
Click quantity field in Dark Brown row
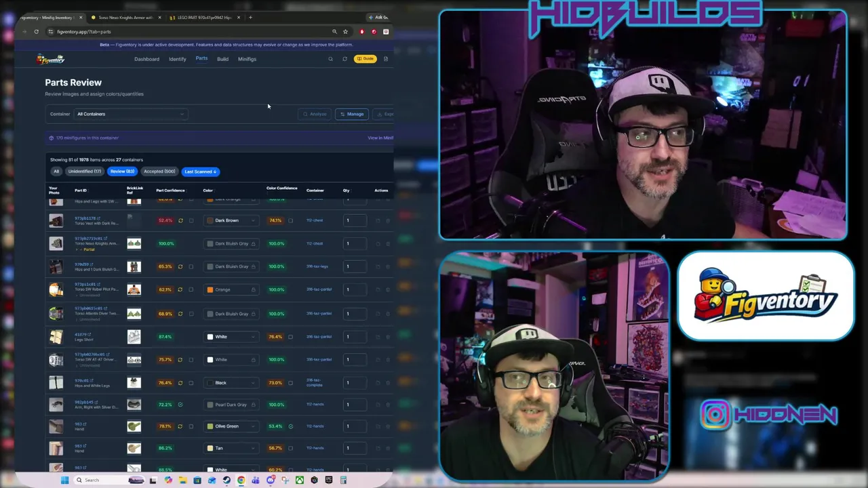(x=355, y=220)
